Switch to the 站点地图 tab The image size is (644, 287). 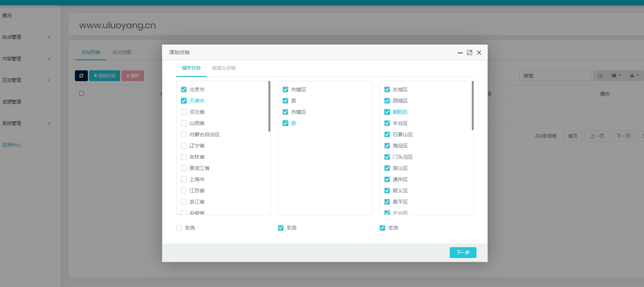[122, 52]
